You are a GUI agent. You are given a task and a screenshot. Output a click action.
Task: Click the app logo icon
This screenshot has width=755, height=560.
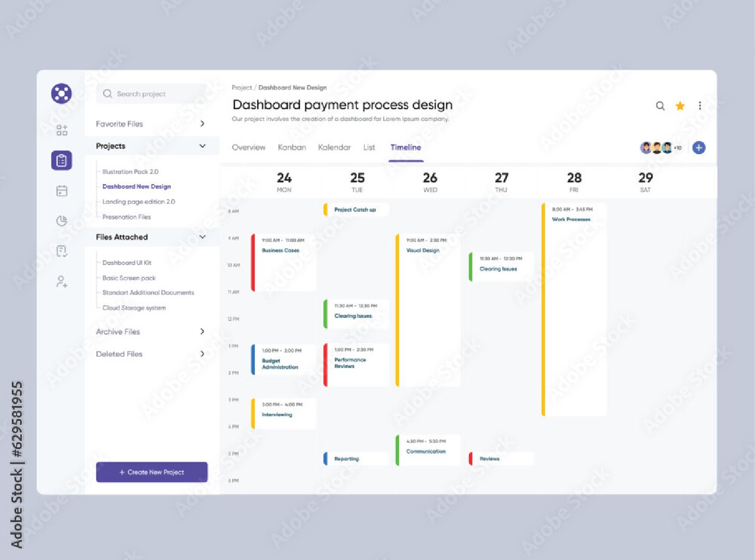[x=61, y=93]
